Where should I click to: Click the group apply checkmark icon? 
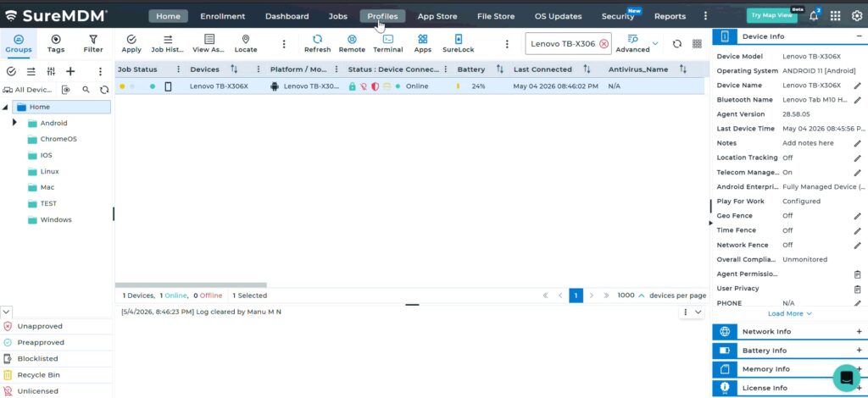pos(11,71)
